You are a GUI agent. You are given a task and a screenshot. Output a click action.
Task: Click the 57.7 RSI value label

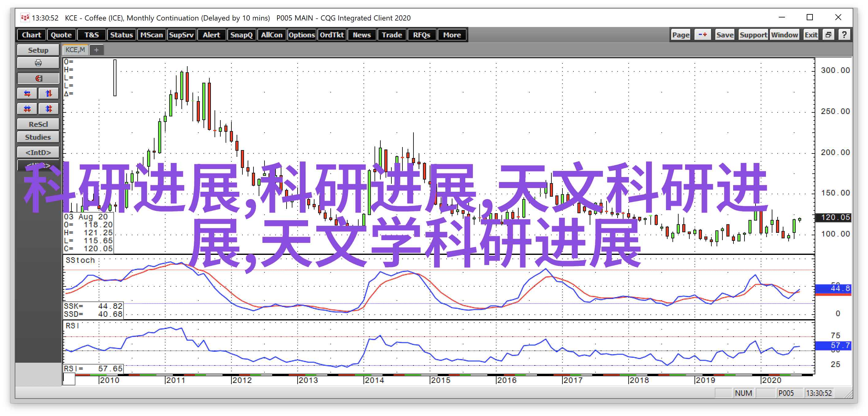click(833, 345)
